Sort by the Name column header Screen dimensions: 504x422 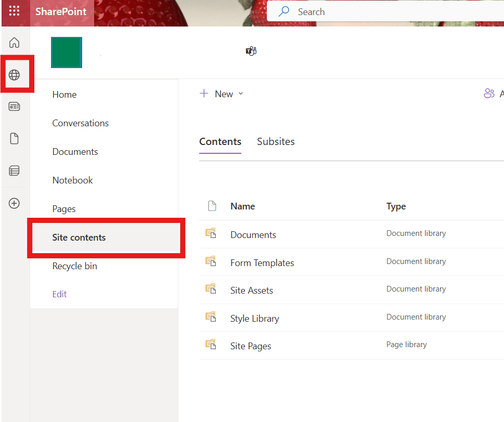pos(243,206)
